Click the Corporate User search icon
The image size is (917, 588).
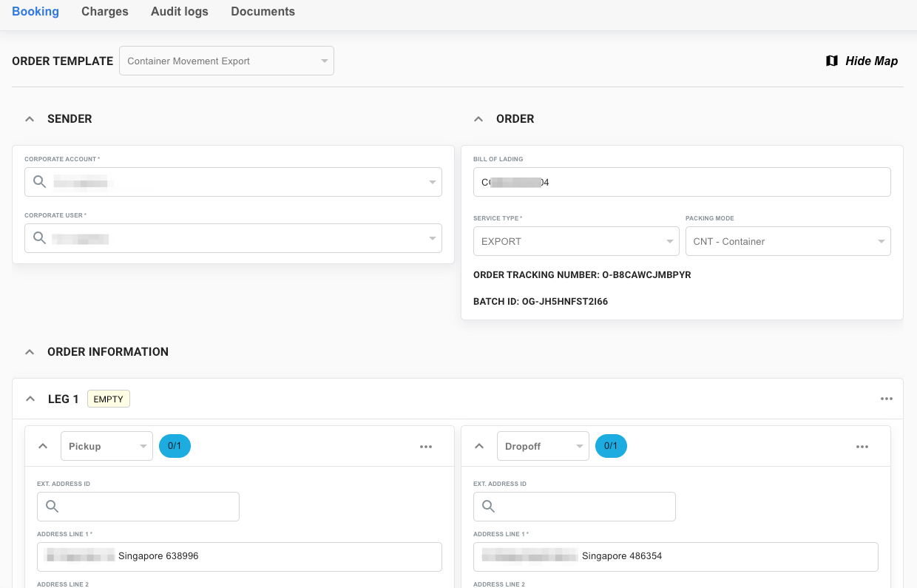click(x=39, y=238)
